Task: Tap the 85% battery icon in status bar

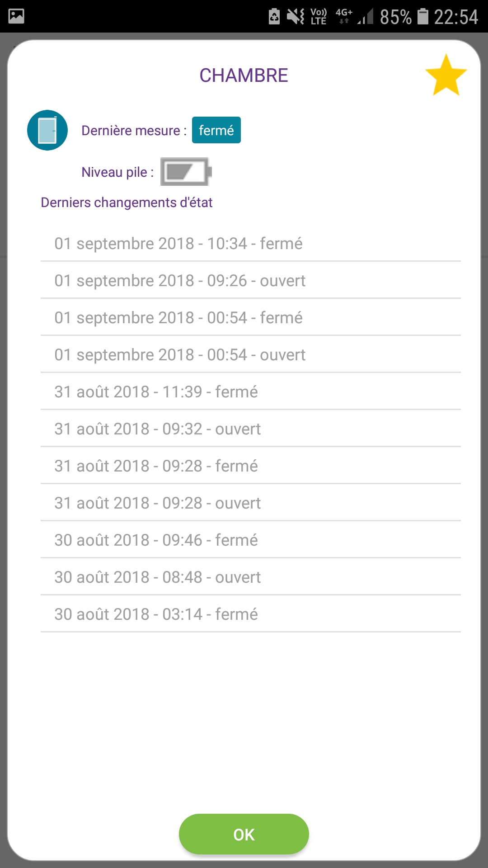Action: (x=422, y=17)
